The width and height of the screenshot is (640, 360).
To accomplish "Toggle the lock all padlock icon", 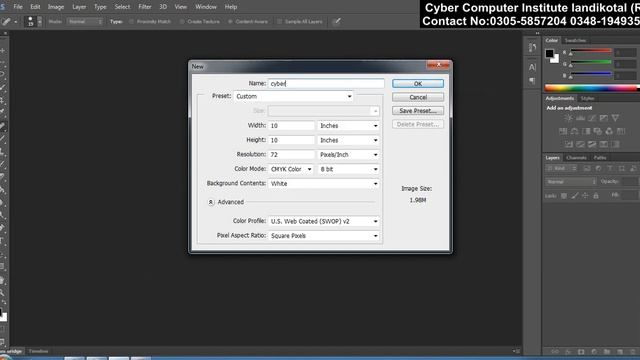I will click(x=596, y=196).
